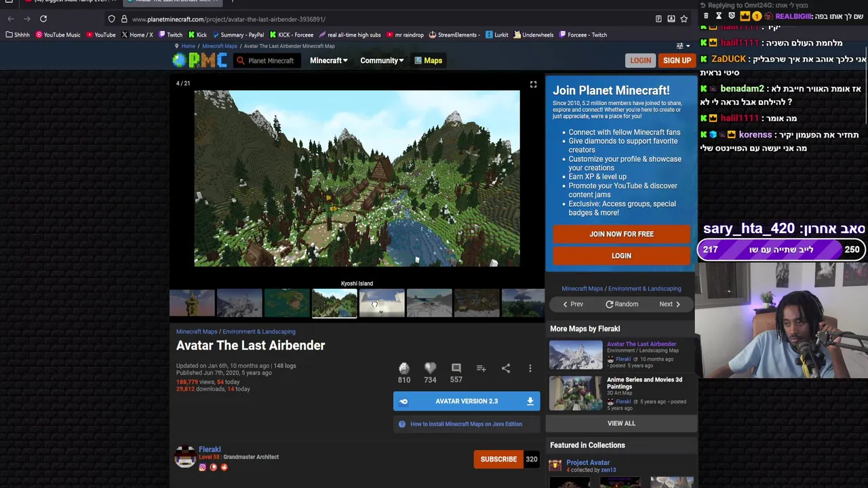The width and height of the screenshot is (868, 488).
Task: Click the LOGIN button in header
Action: [x=640, y=60]
